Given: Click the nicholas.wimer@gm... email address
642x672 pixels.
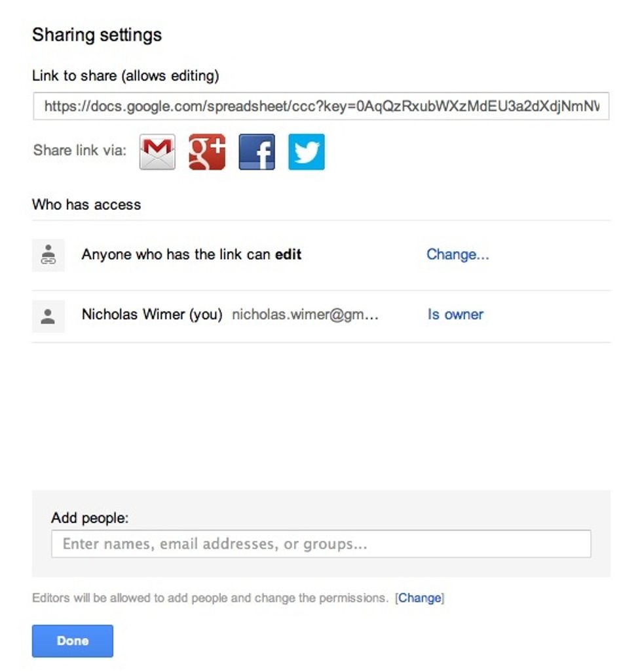Looking at the screenshot, I should pos(305,315).
